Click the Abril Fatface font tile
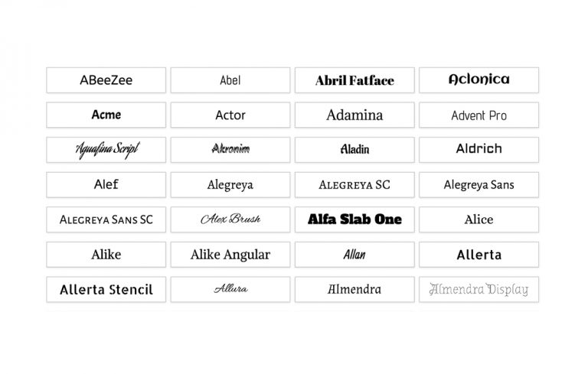 (x=354, y=80)
